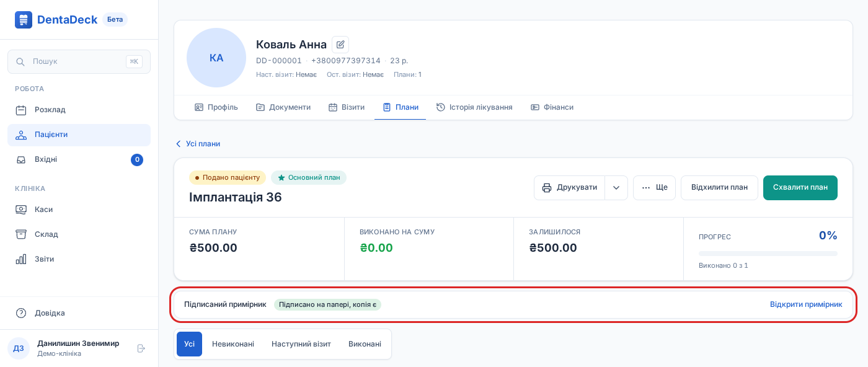Click the Склад archive box icon

coord(21,234)
